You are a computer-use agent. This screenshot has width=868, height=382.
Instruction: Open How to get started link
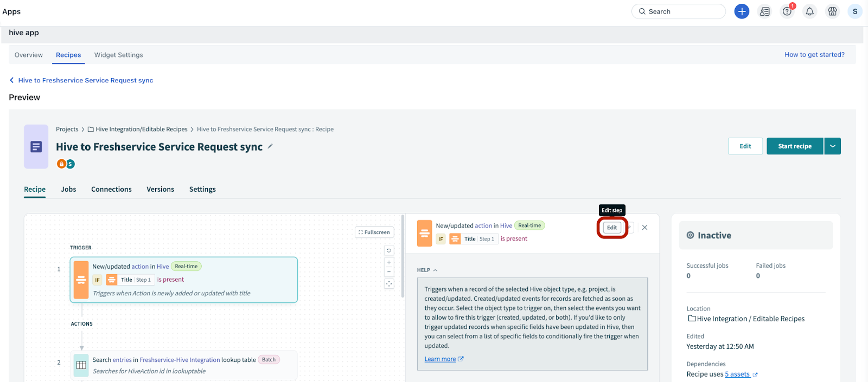pos(814,55)
